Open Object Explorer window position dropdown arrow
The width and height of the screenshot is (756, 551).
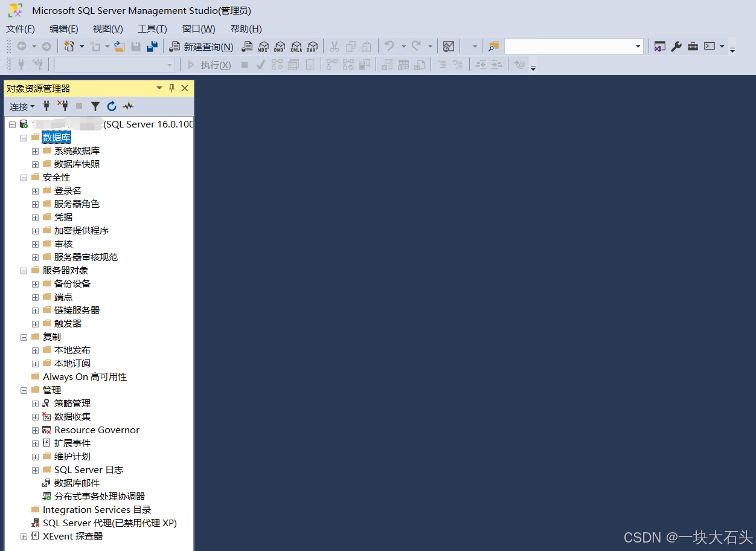click(159, 88)
